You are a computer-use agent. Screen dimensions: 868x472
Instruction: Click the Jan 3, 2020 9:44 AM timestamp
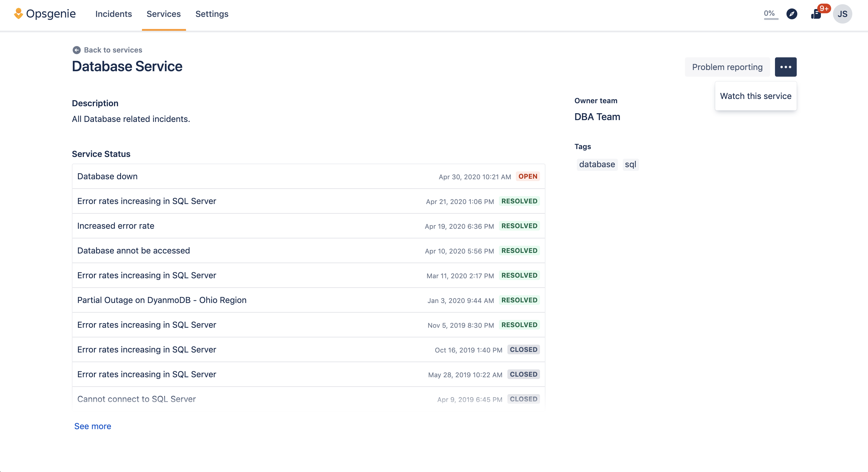pos(461,300)
